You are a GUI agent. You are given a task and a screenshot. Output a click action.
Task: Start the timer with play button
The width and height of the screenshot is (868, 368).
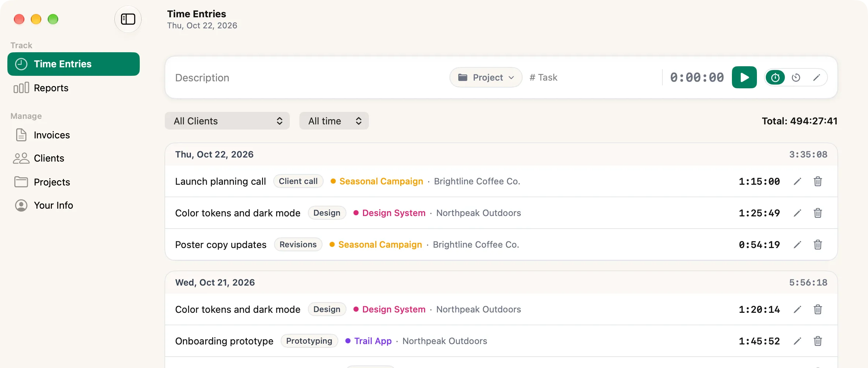point(744,77)
